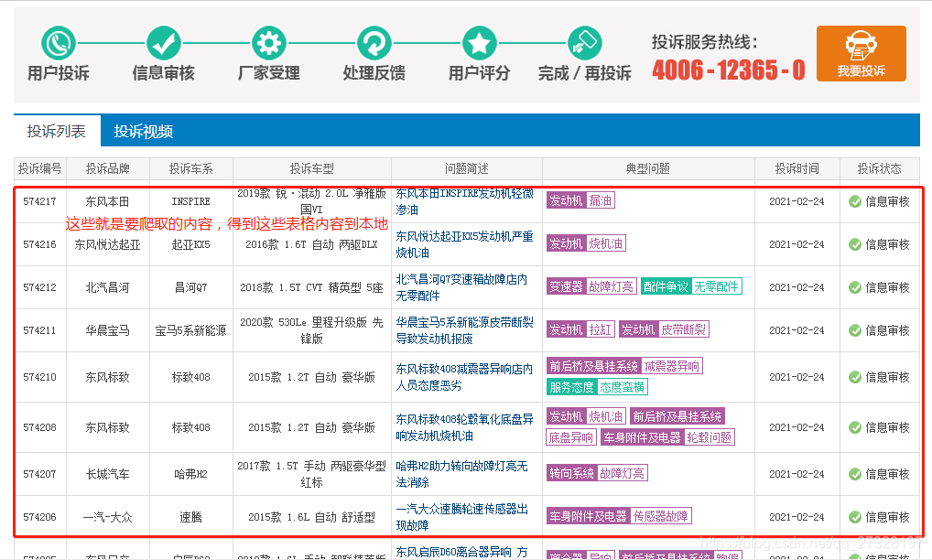Screen dimensions: 932x560
Task: Click the 发动机 漏油 tag in row 574217
Action: click(x=580, y=200)
